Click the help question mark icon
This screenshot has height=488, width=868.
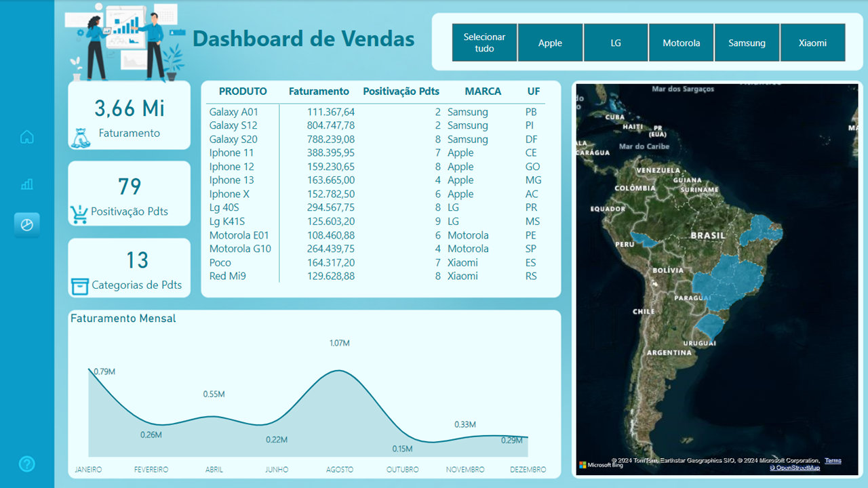[26, 464]
